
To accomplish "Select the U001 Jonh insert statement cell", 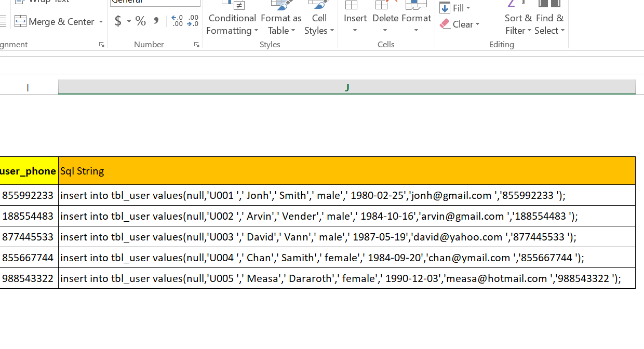I will click(347, 195).
